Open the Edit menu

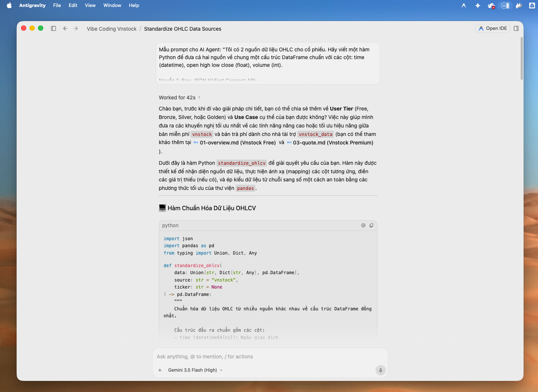coord(73,6)
